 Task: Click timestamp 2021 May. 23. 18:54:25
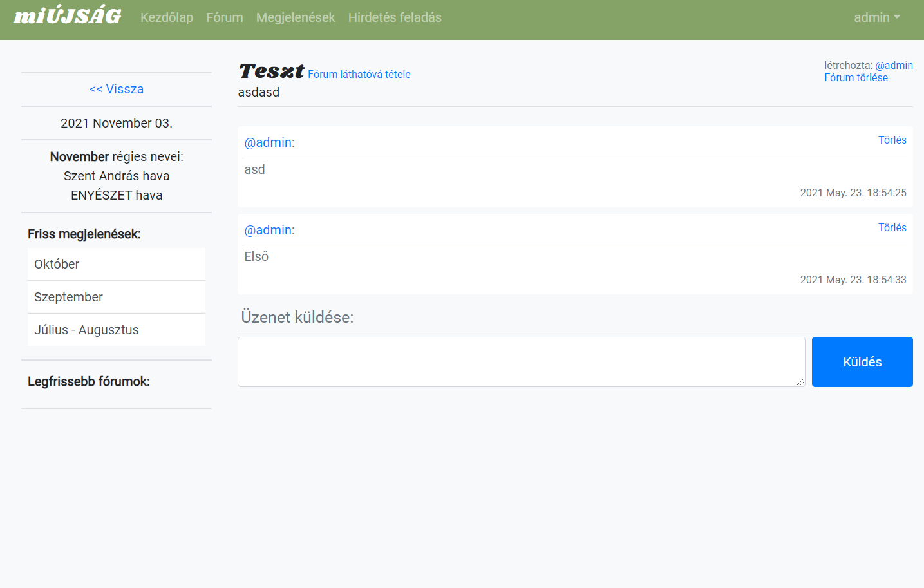[x=853, y=193]
